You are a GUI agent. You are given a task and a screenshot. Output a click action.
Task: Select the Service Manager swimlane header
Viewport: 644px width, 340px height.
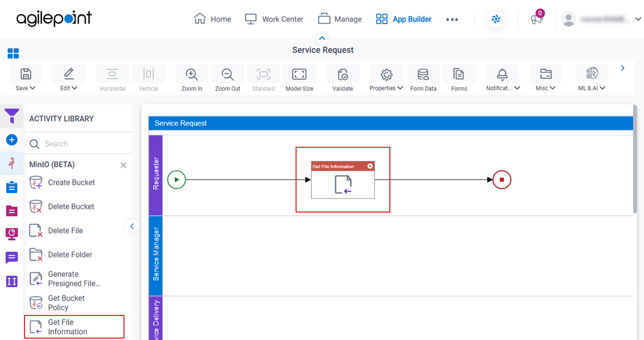click(x=155, y=255)
